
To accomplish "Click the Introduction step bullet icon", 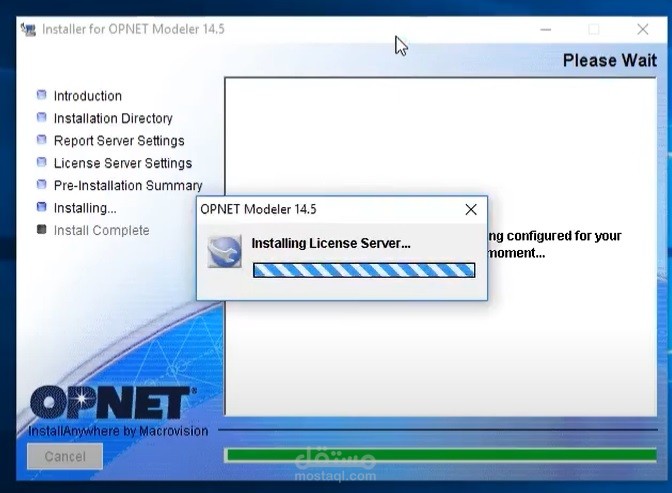I will point(42,95).
